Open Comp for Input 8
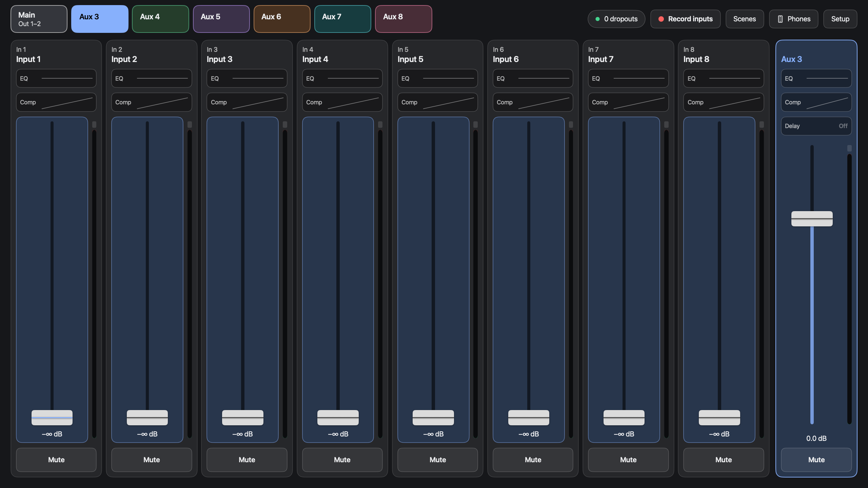This screenshot has height=488, width=868. pos(724,102)
